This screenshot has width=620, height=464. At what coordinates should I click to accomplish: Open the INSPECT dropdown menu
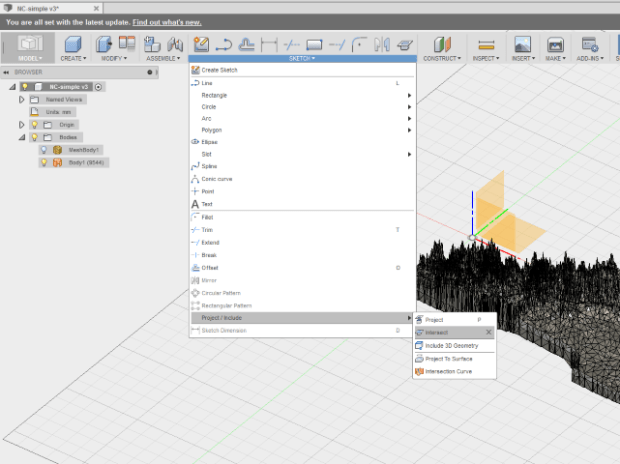point(486,58)
